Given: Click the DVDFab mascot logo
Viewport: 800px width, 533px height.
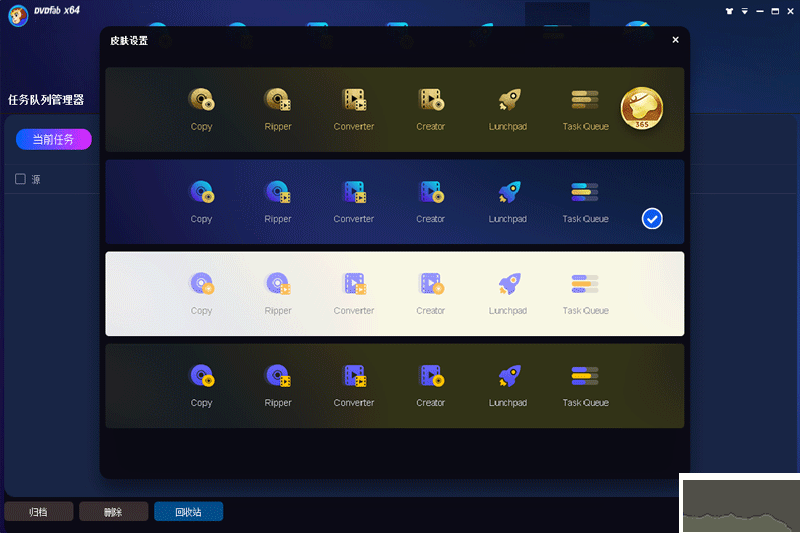Looking at the screenshot, I should pyautogui.click(x=18, y=15).
